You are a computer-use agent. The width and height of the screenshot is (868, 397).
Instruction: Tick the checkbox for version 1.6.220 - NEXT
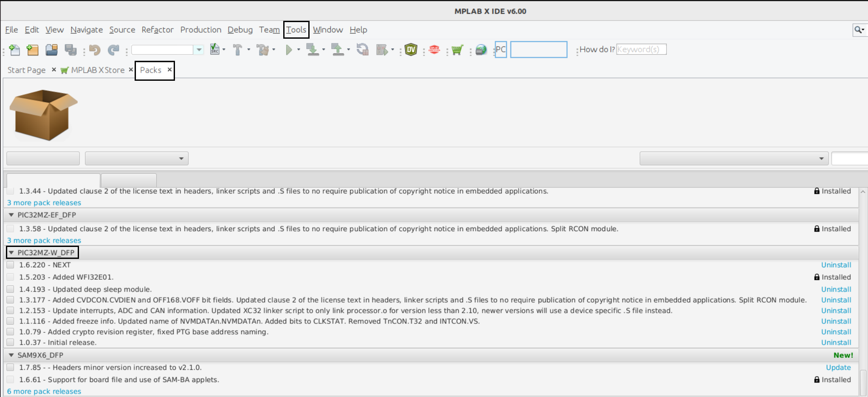tap(11, 265)
